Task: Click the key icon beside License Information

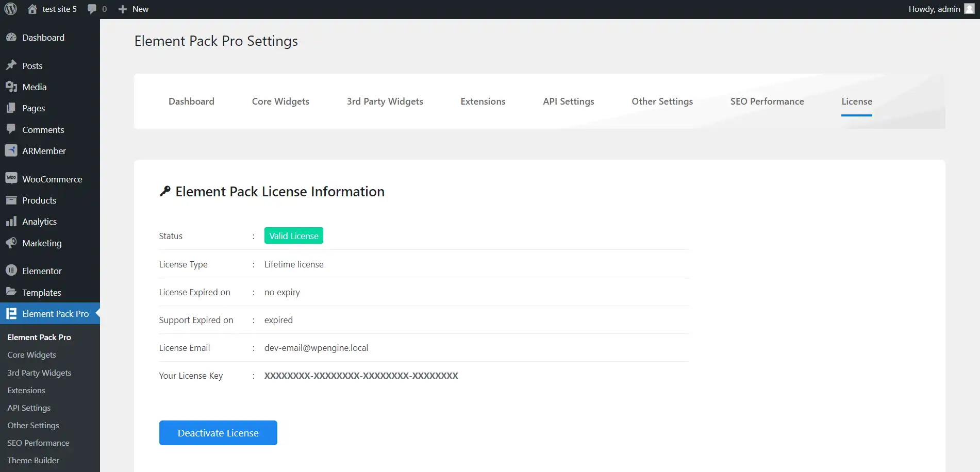Action: click(x=165, y=191)
